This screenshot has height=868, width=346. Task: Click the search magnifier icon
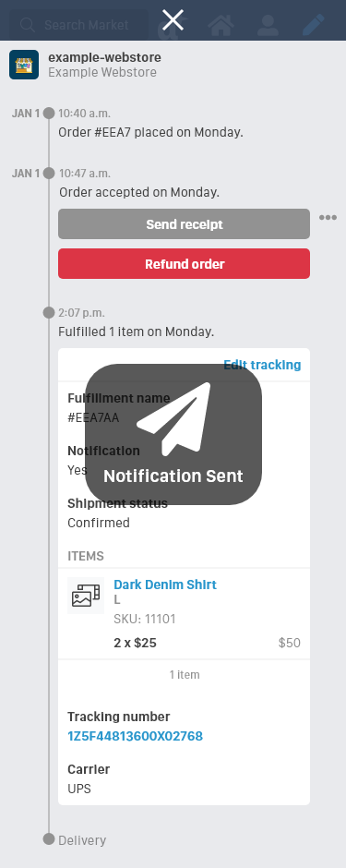click(27, 25)
